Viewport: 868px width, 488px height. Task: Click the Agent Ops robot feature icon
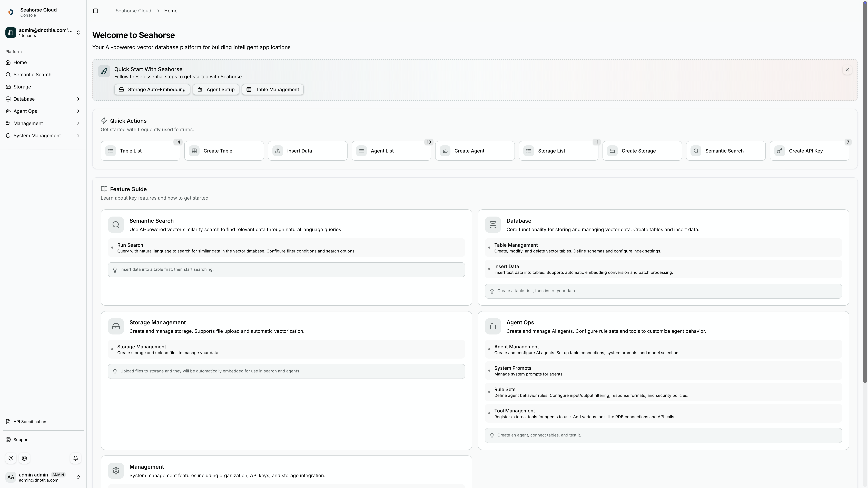(x=493, y=326)
